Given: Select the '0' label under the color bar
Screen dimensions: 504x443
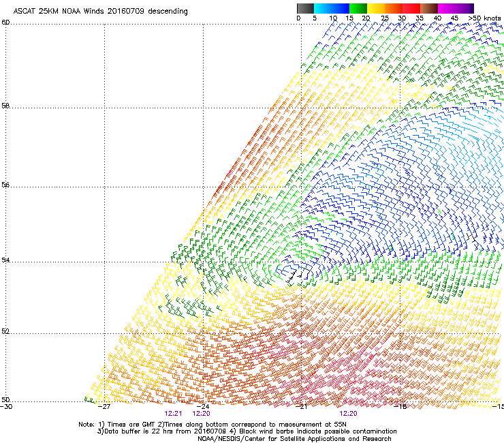Looking at the screenshot, I should tap(298, 18).
